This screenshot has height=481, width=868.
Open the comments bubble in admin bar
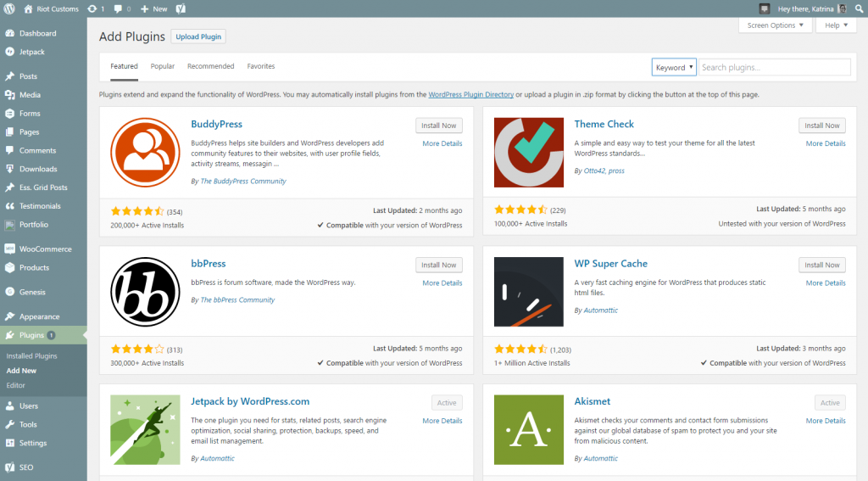click(118, 8)
